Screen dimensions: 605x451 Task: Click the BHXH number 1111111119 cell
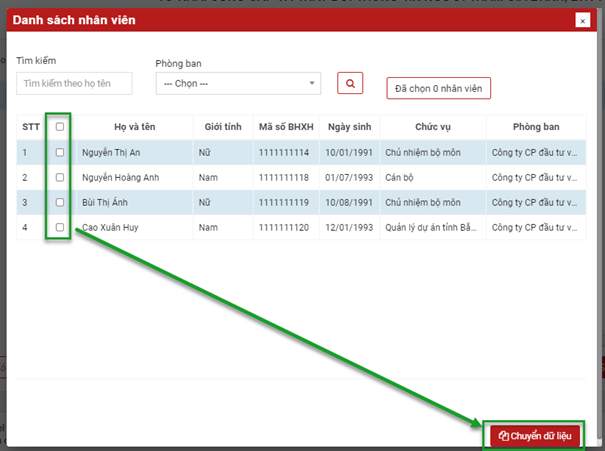[x=284, y=202]
